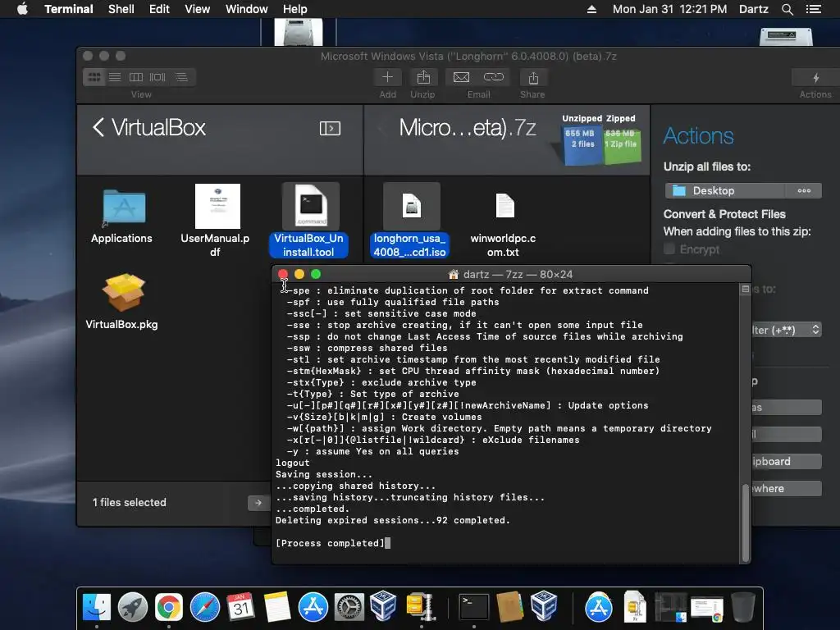Switch archive window to icon view
This screenshot has height=630, width=840.
tap(94, 77)
